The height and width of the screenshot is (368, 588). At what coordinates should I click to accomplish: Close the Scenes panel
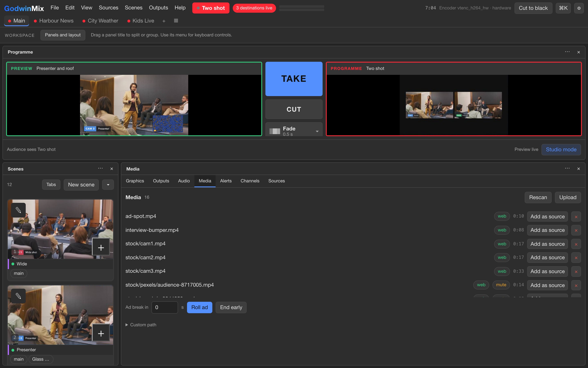[111, 169]
